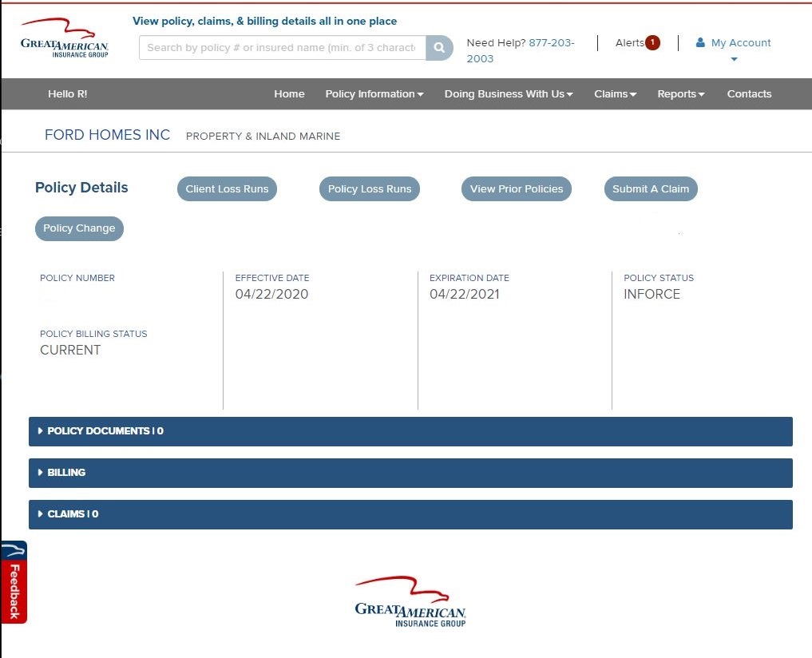Open the Reports dropdown menu

pos(680,94)
